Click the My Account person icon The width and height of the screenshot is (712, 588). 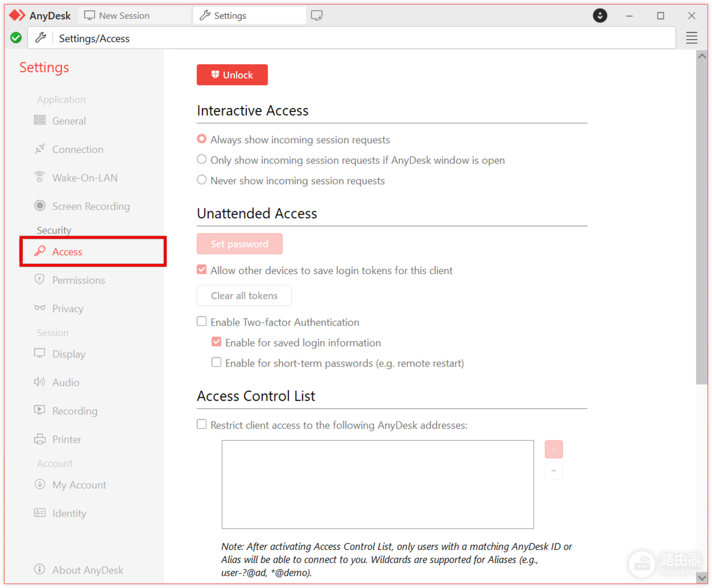40,484
